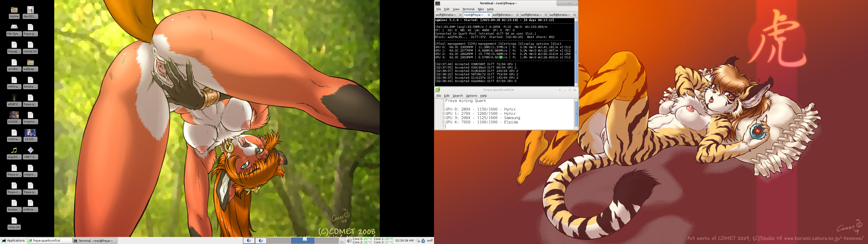The width and height of the screenshot is (868, 244).
Task: Click the 'Block: a22f6c35...' terminal line
Action: (x=494, y=37)
